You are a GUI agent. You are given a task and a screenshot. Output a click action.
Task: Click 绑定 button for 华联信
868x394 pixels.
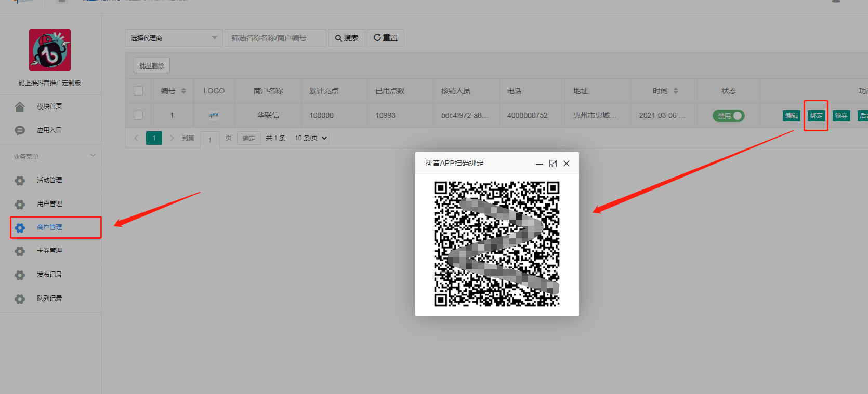pos(817,116)
